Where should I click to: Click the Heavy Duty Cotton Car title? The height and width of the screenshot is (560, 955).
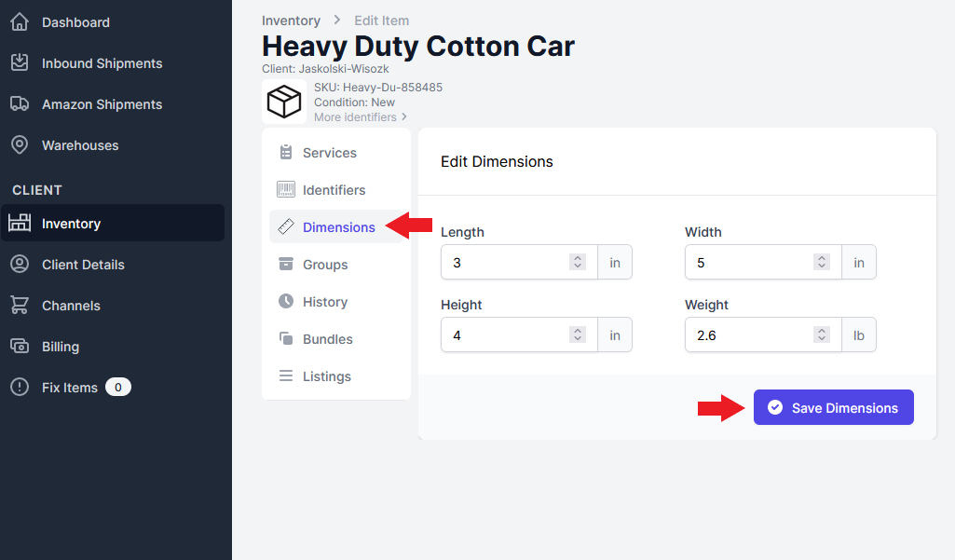[417, 47]
